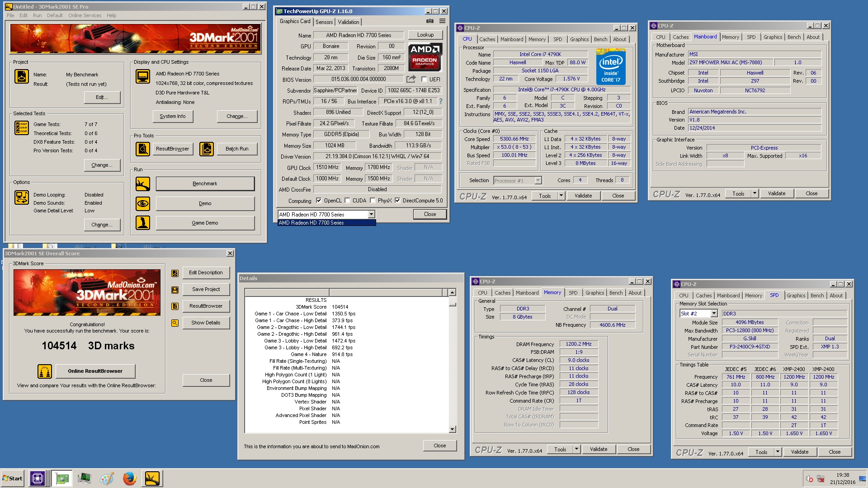Viewport: 868px width, 488px height.
Task: Switch to Caches tab in CPU-Z CPU window
Action: coord(487,39)
